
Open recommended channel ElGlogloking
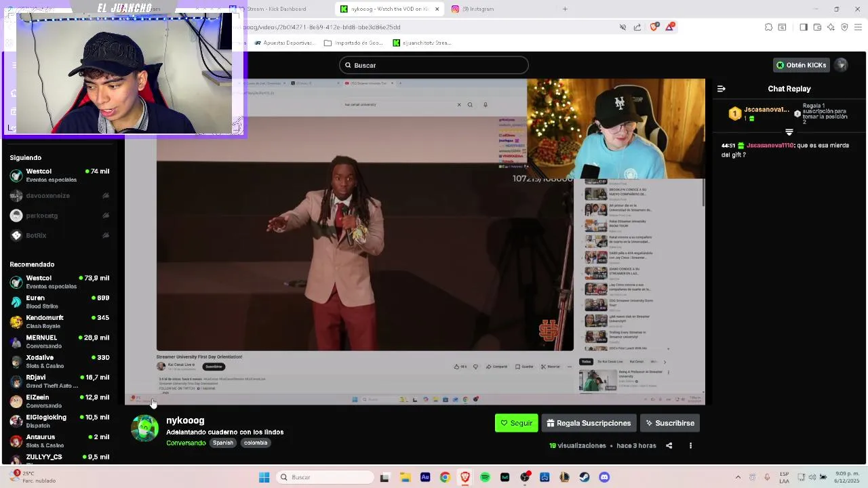coord(60,421)
